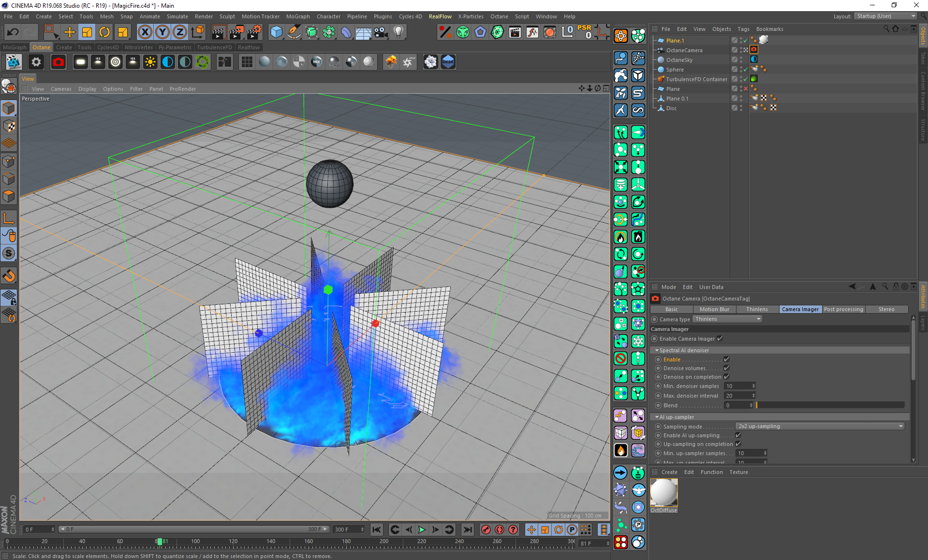Step Max. denoiser interval value
This screenshot has height=560, width=928.
click(x=753, y=395)
